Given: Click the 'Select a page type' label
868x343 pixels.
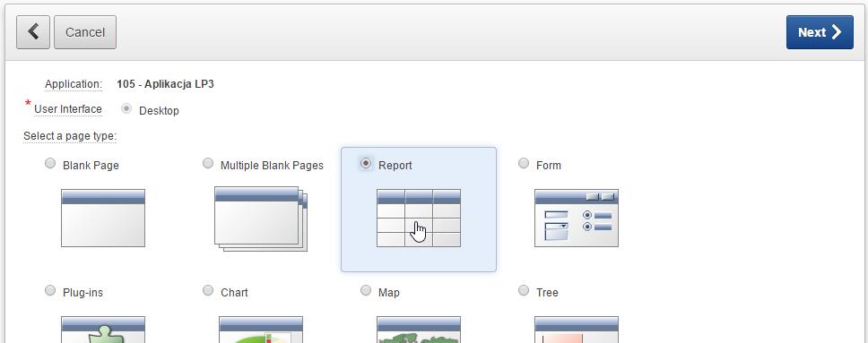Looking at the screenshot, I should (70, 136).
